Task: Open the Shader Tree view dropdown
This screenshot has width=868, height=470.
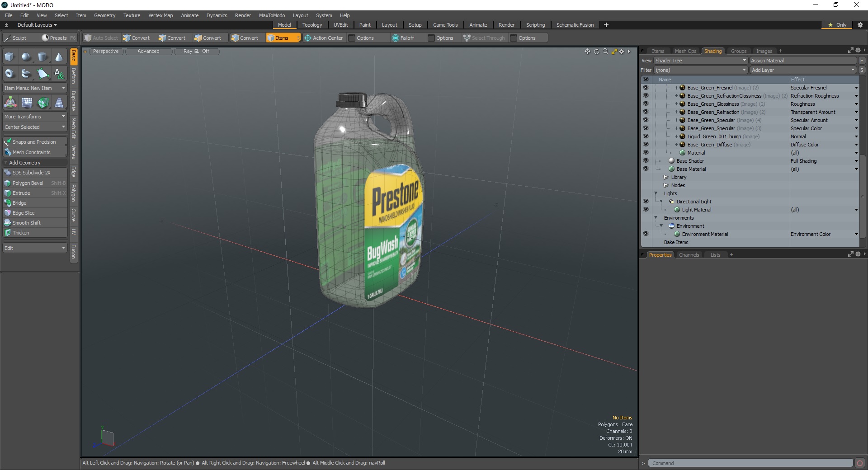Action: click(700, 61)
